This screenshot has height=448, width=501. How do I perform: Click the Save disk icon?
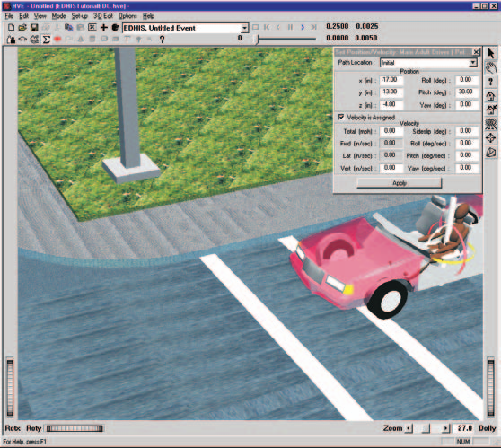[34, 28]
